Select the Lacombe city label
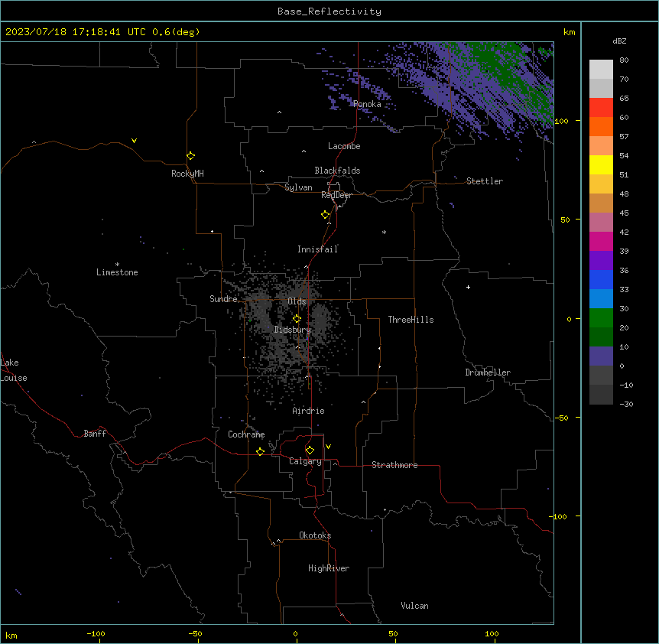 344,146
